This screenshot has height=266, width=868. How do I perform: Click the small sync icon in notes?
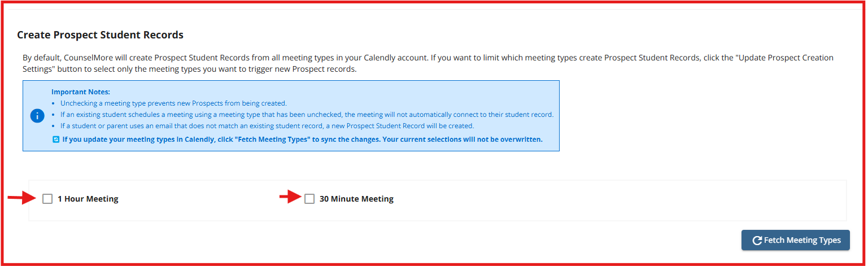pyautogui.click(x=55, y=139)
